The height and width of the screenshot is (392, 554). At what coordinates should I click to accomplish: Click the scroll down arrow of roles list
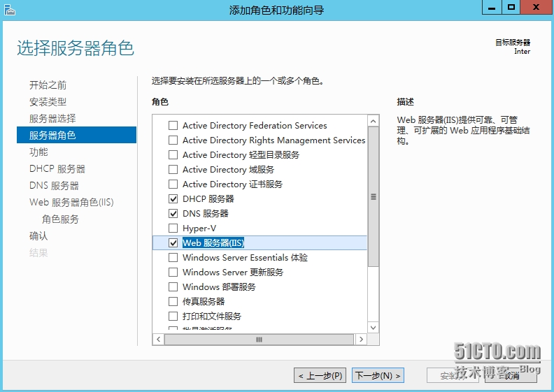click(x=373, y=328)
